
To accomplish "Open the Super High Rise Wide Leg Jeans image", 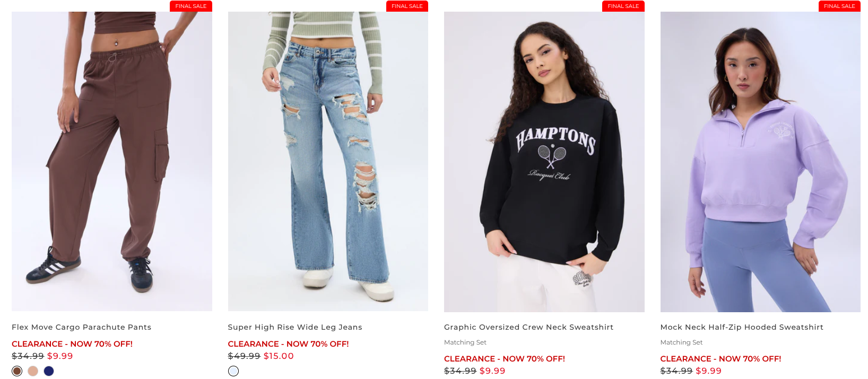I will point(328,161).
